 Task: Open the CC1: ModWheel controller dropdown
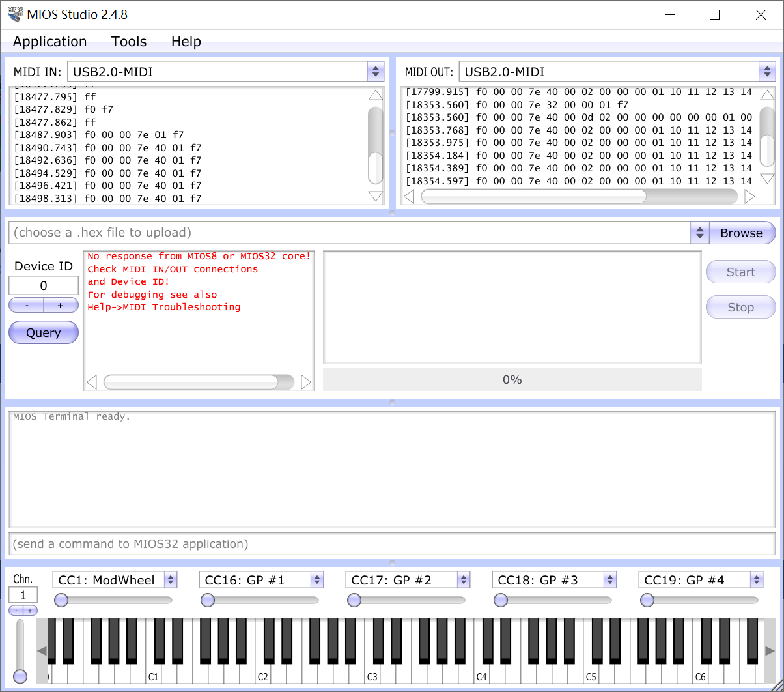[x=170, y=580]
